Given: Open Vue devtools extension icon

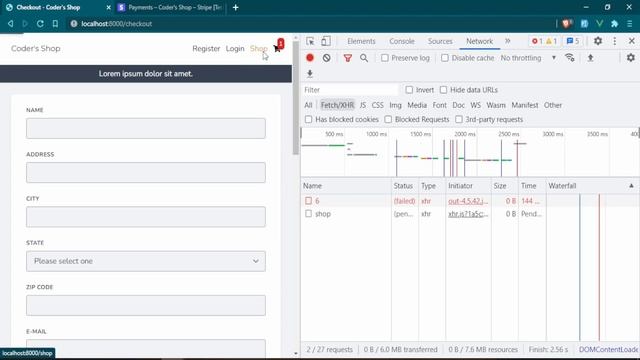Looking at the screenshot, I should [599, 24].
